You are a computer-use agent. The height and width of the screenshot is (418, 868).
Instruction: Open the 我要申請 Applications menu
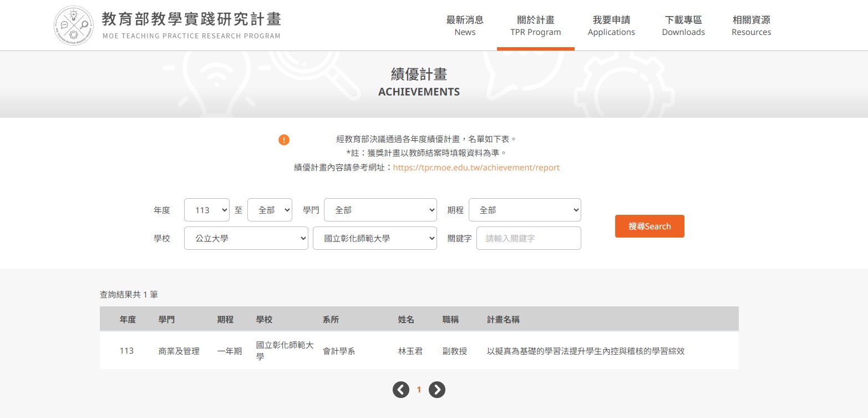point(611,26)
